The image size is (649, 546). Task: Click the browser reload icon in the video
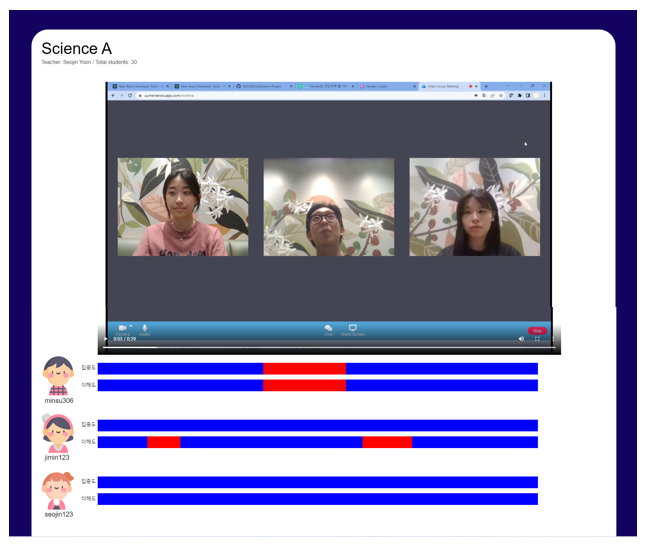pyautogui.click(x=130, y=96)
